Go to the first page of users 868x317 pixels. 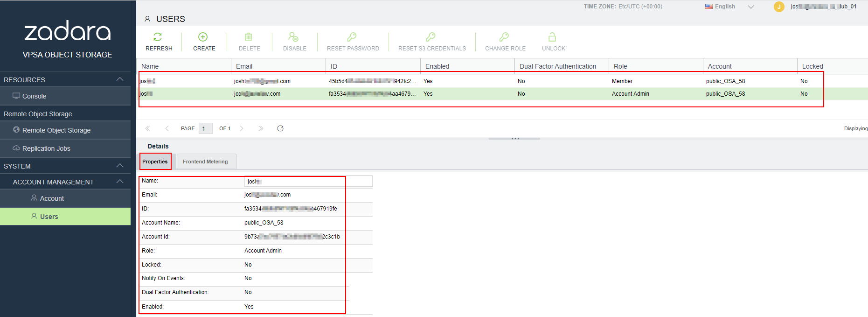(x=148, y=128)
